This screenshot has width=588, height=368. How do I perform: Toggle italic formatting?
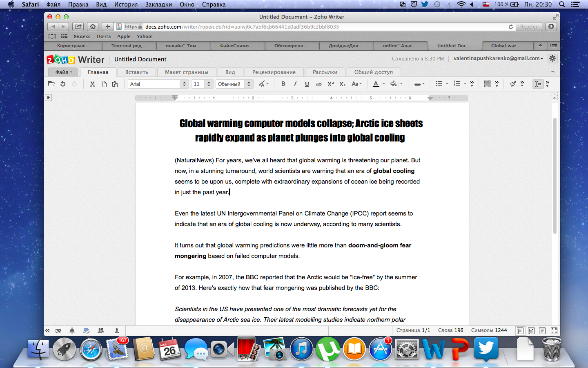295,84
